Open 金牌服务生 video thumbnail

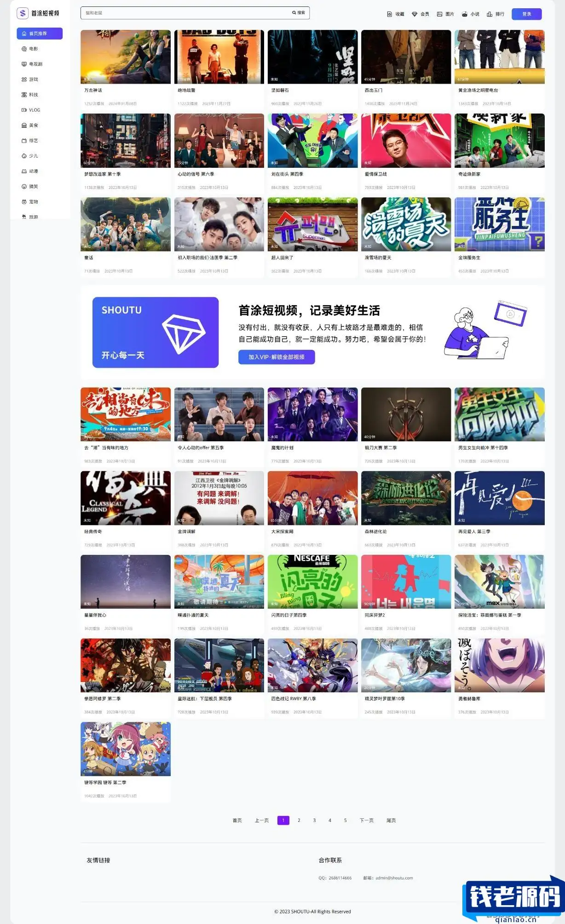500,224
